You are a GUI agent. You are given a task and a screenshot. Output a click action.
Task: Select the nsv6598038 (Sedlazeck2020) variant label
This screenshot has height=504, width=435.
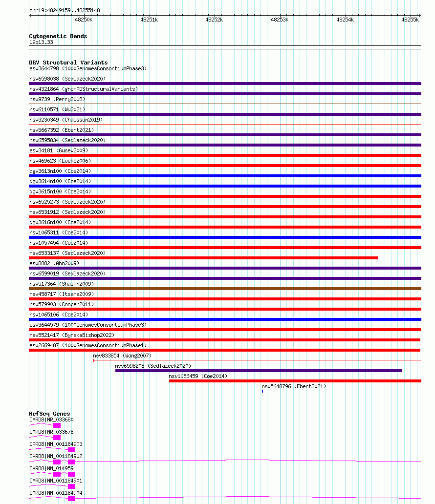click(x=67, y=79)
